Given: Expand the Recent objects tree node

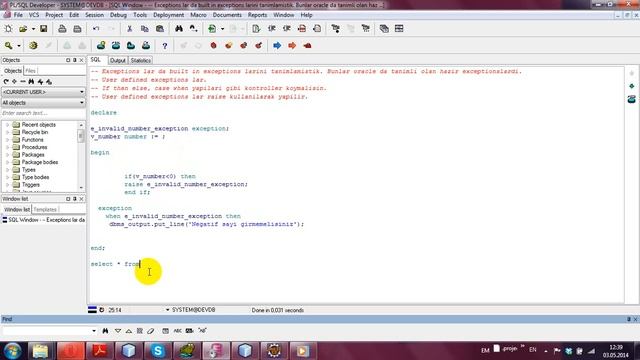Looking at the screenshot, I should [x=7, y=125].
